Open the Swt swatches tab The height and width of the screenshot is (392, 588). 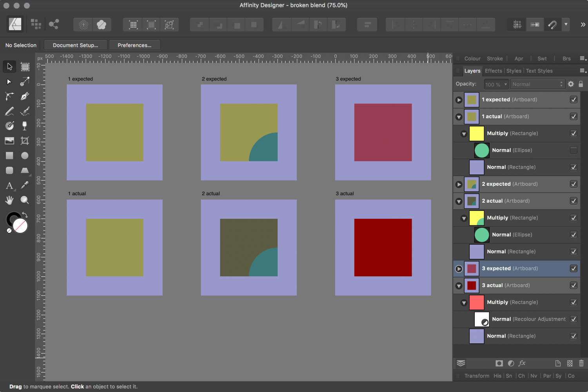pyautogui.click(x=542, y=58)
